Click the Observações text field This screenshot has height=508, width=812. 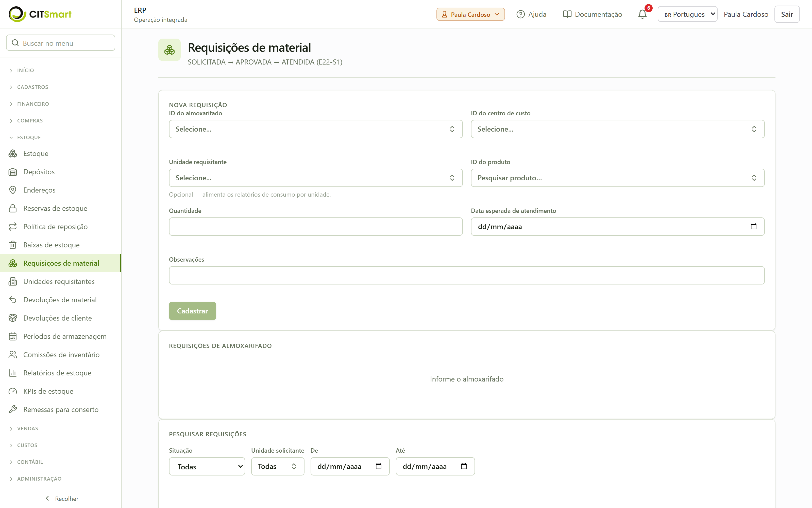(467, 275)
